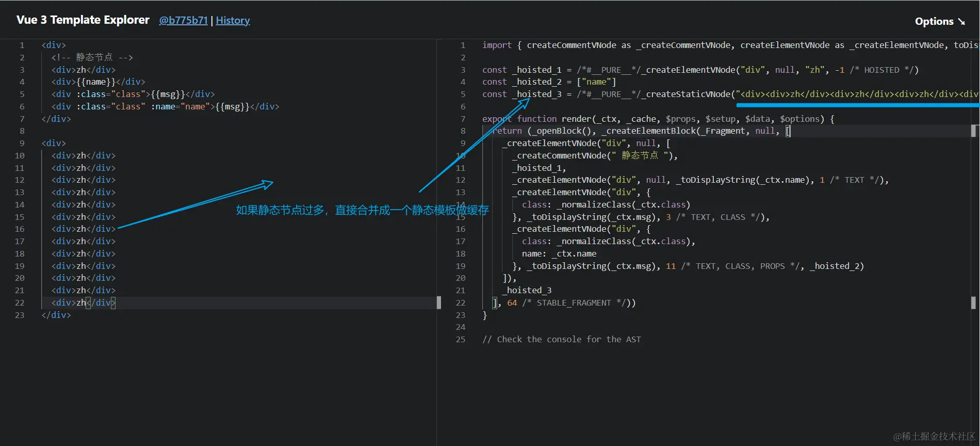Click the opening <div> on template line 9
980x446 pixels.
click(54, 143)
